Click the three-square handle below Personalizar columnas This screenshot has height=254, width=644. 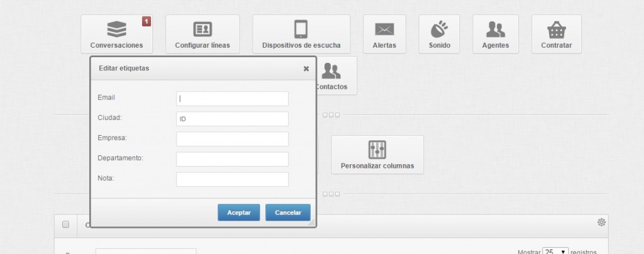point(331,194)
